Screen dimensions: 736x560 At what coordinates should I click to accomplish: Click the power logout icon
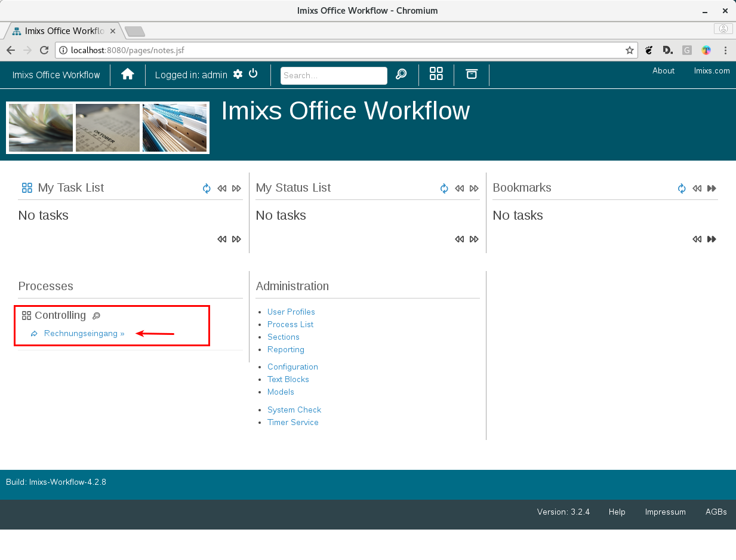coord(253,73)
